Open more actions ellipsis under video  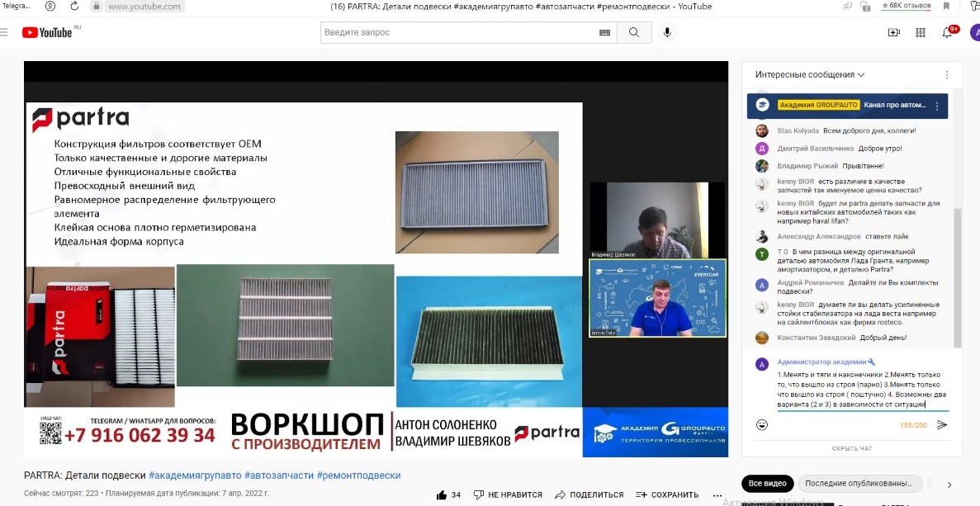click(717, 494)
